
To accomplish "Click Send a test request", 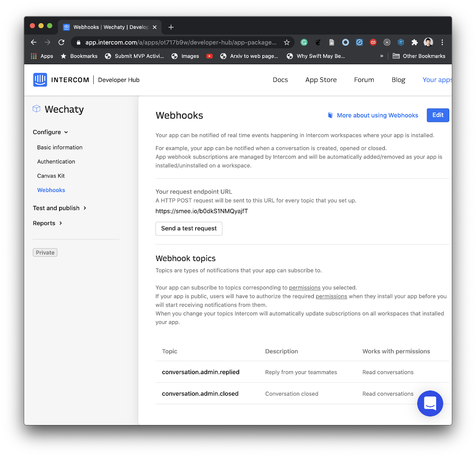I will click(x=189, y=228).
